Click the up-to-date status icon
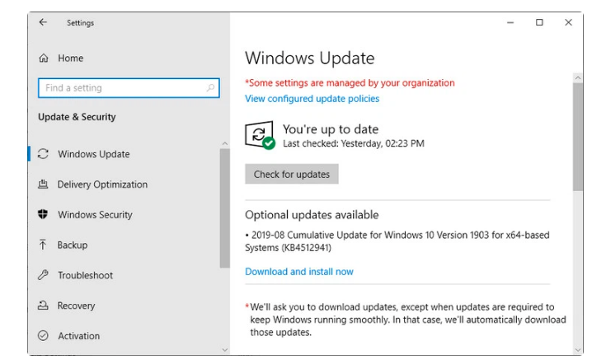Image resolution: width=592 pixels, height=364 pixels. tap(260, 136)
